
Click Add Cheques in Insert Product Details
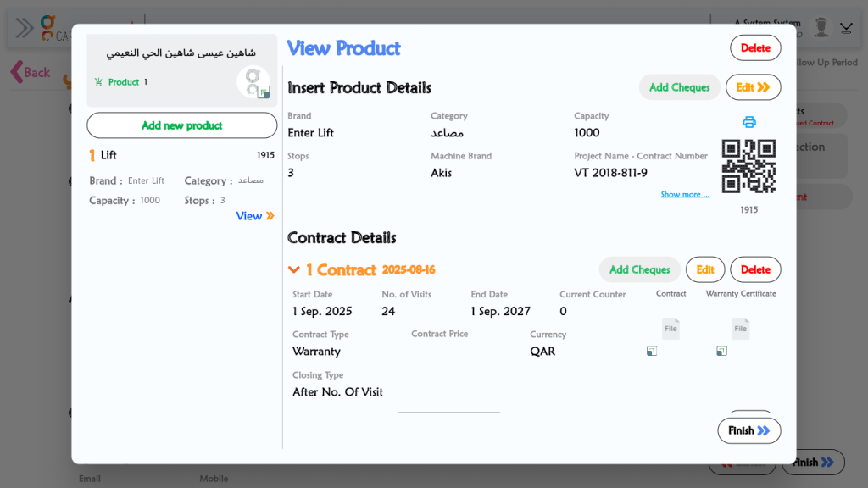coord(679,87)
